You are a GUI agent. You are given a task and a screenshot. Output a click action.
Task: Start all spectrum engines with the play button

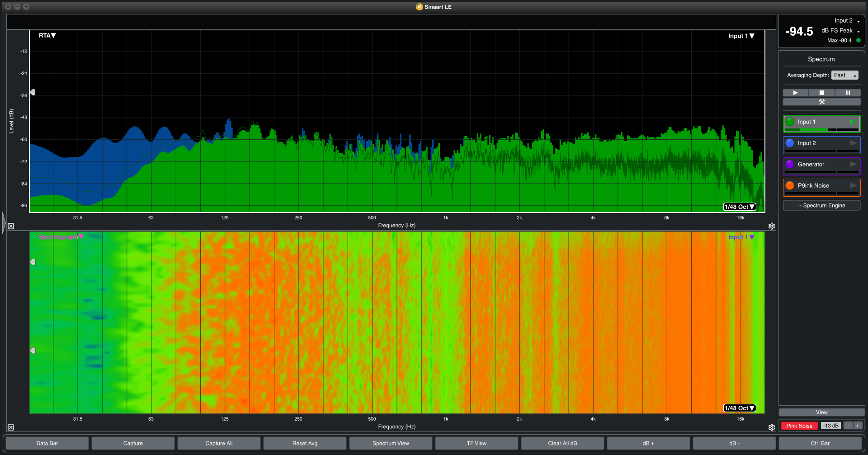coord(796,93)
